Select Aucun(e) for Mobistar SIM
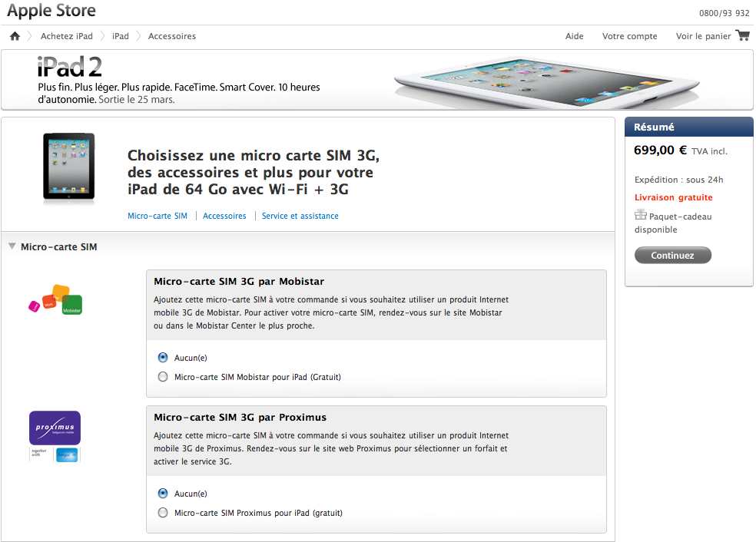 tap(163, 358)
